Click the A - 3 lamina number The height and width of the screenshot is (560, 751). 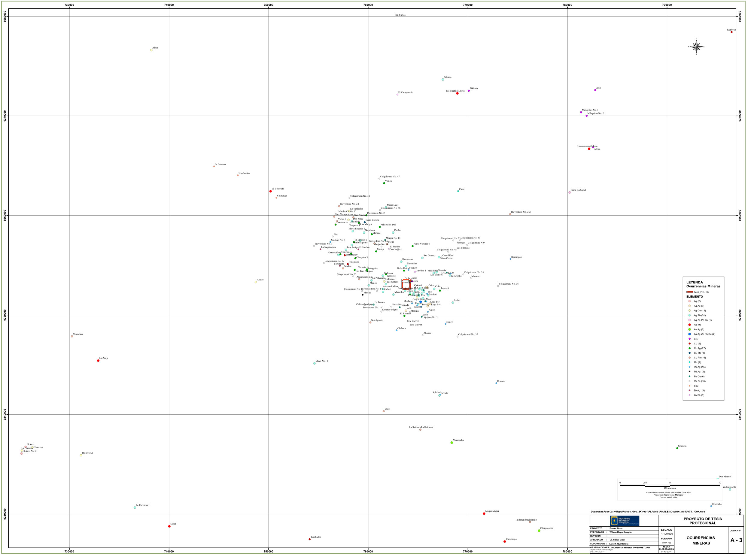(736, 540)
